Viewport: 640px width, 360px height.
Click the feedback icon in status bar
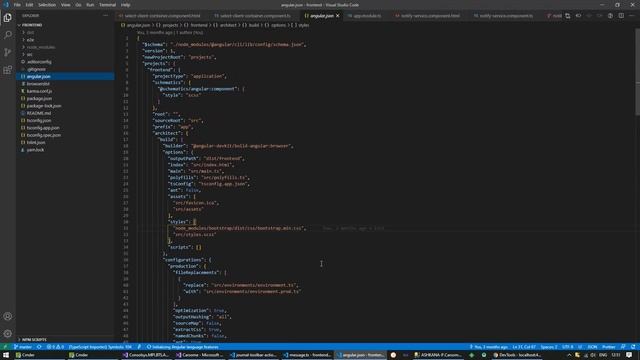coord(623,347)
